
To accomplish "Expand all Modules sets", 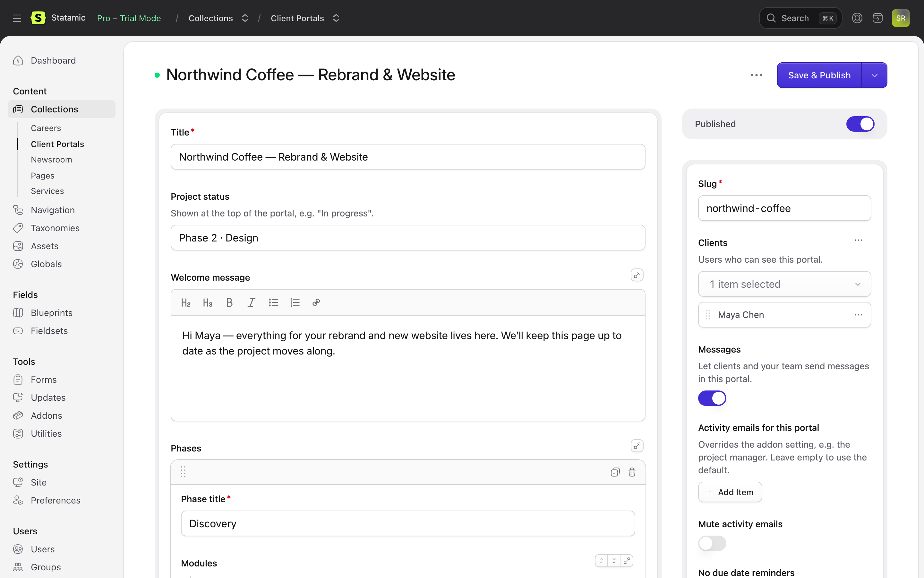I will [x=601, y=561].
